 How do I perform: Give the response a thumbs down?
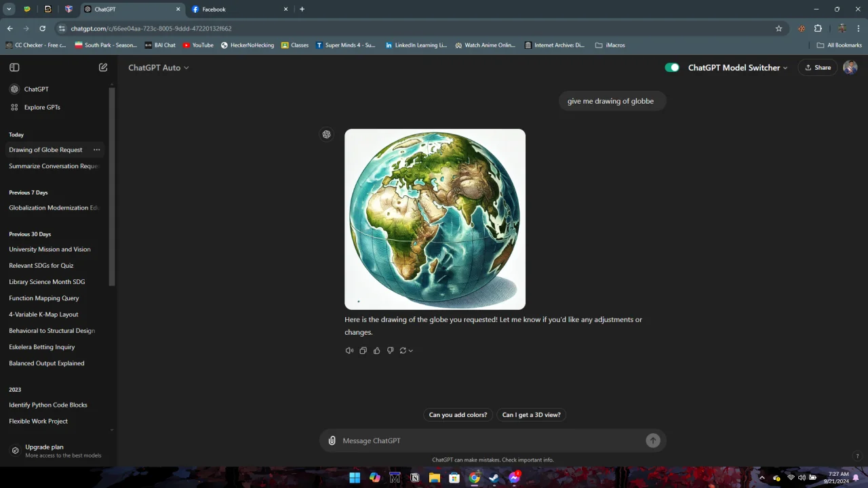coord(390,350)
